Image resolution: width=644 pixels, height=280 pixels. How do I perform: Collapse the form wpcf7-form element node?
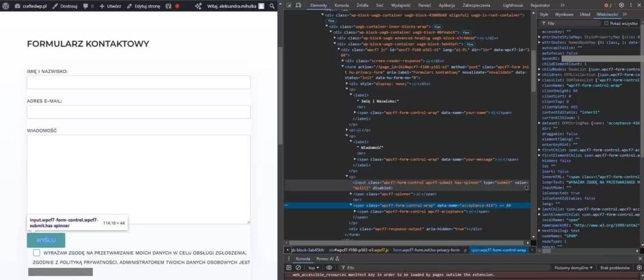[343, 67]
